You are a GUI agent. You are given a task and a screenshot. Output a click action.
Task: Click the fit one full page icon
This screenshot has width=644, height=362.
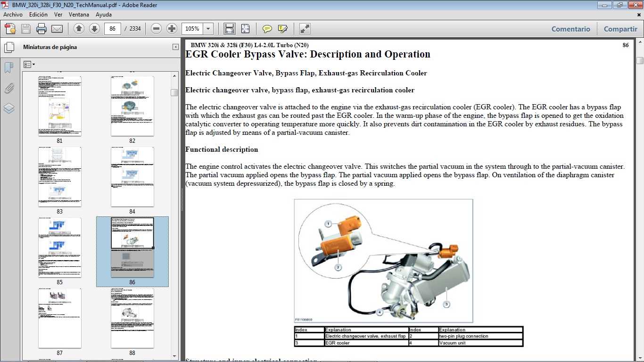coord(245,29)
